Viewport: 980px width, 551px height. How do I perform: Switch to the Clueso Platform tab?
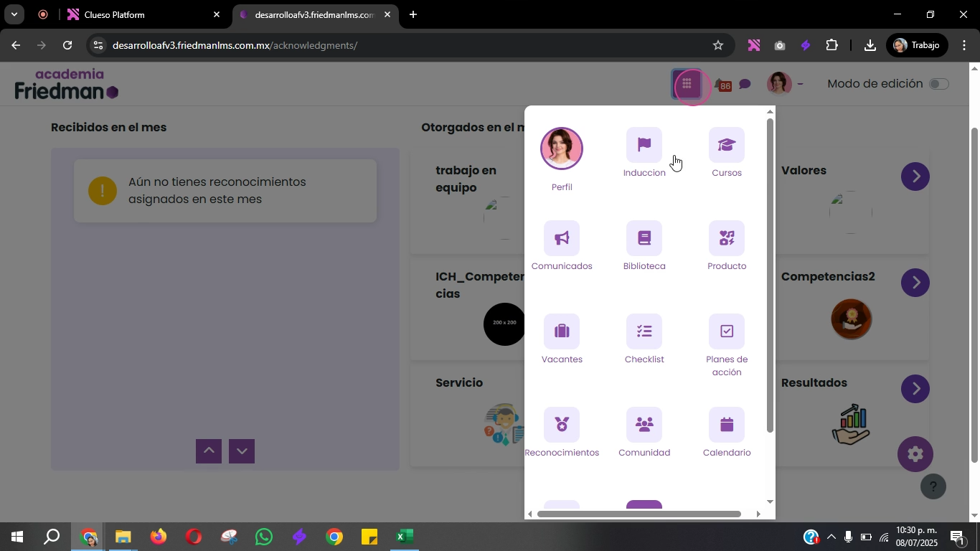click(143, 14)
